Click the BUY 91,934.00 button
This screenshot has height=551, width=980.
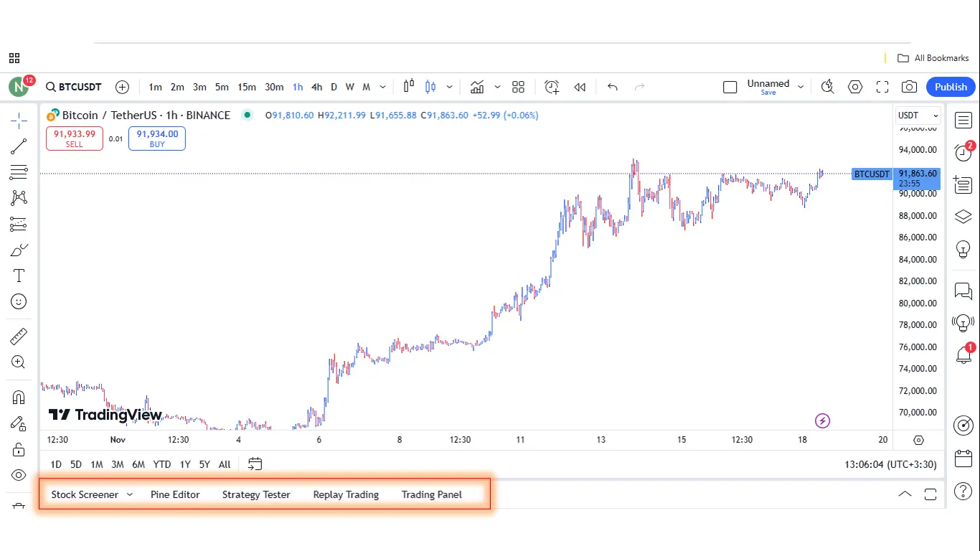(x=157, y=138)
